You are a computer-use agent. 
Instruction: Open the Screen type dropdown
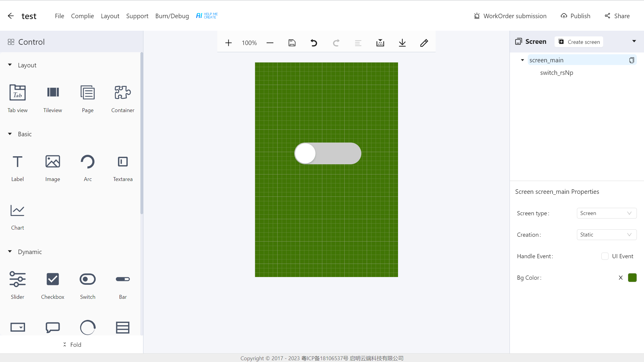point(606,213)
